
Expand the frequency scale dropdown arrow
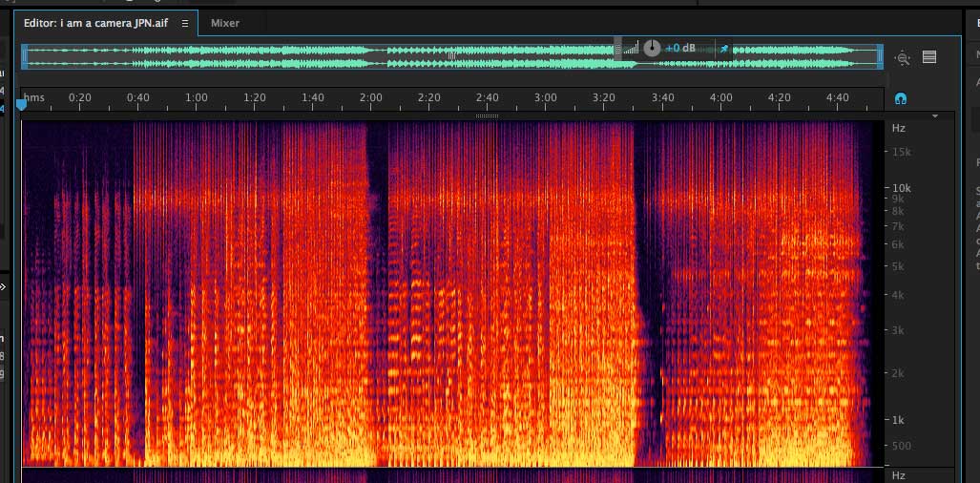[x=935, y=116]
